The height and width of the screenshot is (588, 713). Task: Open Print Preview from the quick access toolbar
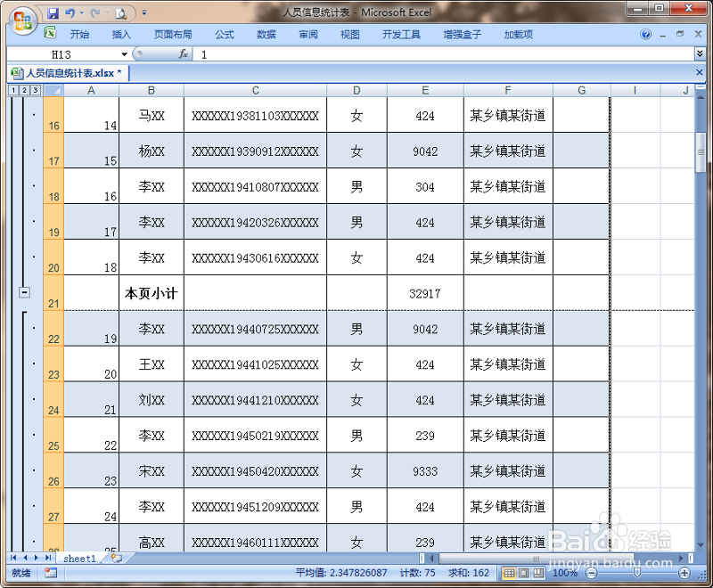click(121, 13)
